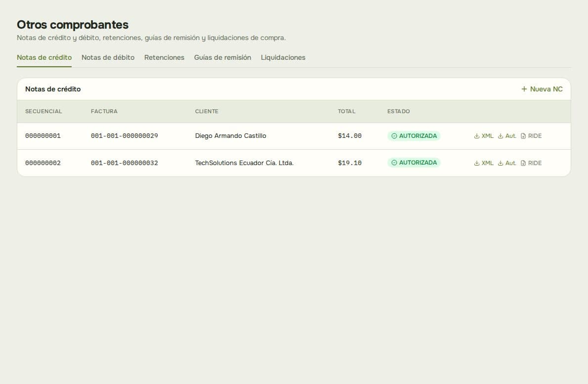This screenshot has height=384, width=588.
Task: Open RIDE document for credit note 000000001
Action: pos(531,136)
